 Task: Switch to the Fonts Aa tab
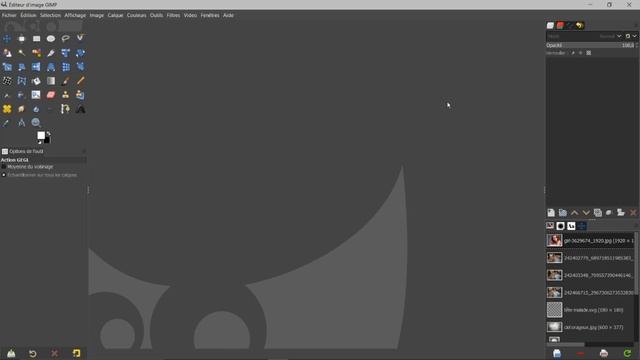pos(571,226)
